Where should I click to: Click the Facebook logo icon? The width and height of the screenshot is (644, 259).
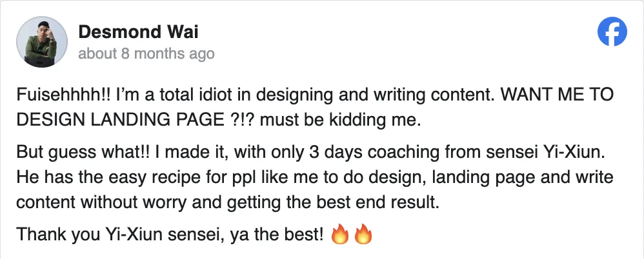(x=612, y=32)
